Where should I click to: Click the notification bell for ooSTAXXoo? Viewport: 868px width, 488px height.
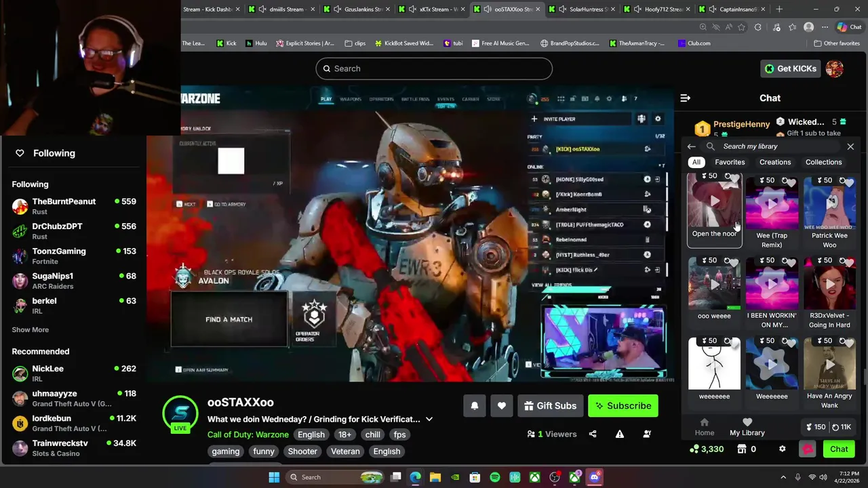[x=475, y=405]
